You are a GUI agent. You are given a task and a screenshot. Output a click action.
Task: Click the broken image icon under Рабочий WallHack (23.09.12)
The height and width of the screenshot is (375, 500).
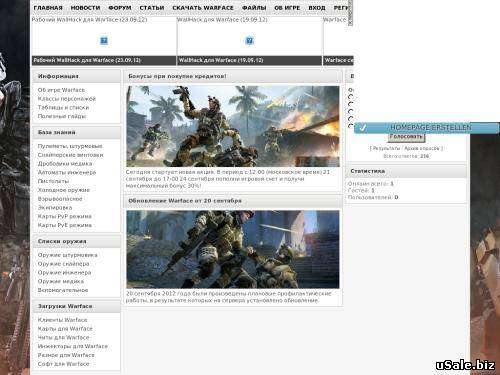(104, 41)
